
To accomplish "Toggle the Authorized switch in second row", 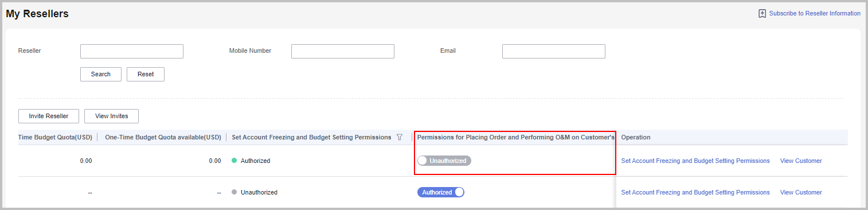I will [440, 192].
